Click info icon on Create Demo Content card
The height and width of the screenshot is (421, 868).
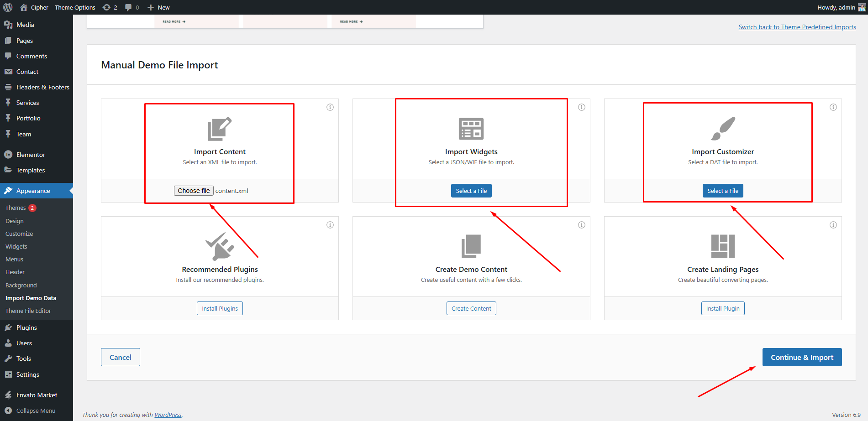point(582,225)
